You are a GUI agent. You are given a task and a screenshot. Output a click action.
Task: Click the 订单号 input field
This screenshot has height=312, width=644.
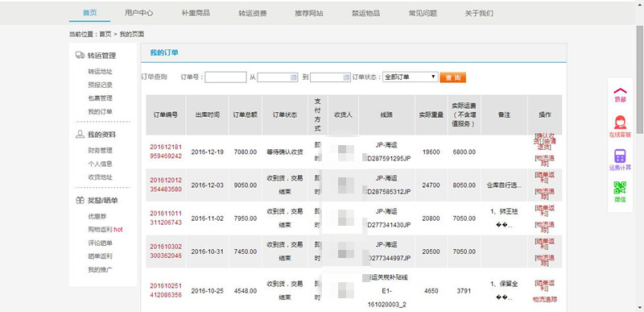click(225, 77)
